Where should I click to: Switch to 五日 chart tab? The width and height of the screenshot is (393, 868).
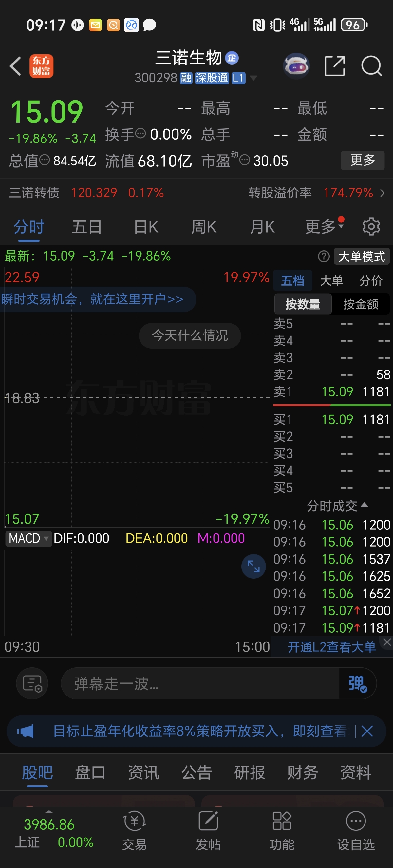[87, 226]
